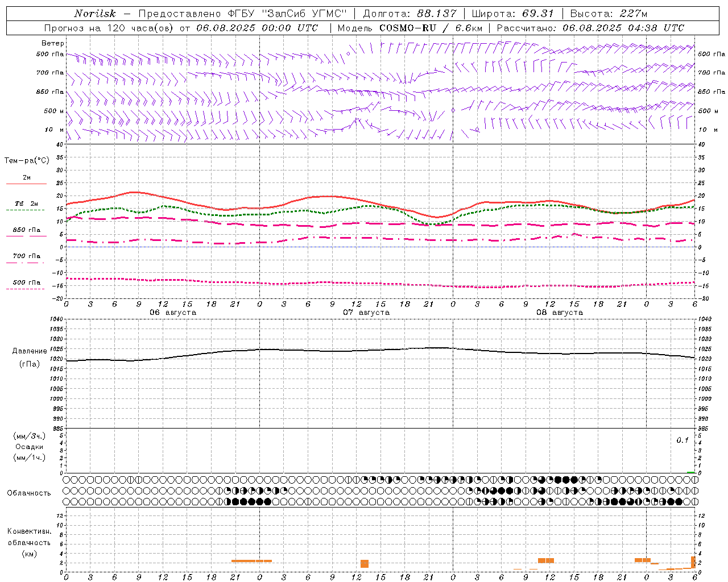
Task: Click the 10 м wind level label at left
Action: pyautogui.click(x=54, y=130)
